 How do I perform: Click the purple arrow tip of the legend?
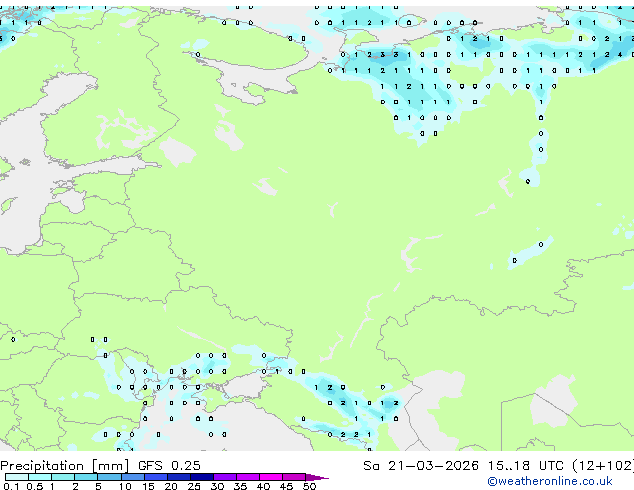coord(317,477)
